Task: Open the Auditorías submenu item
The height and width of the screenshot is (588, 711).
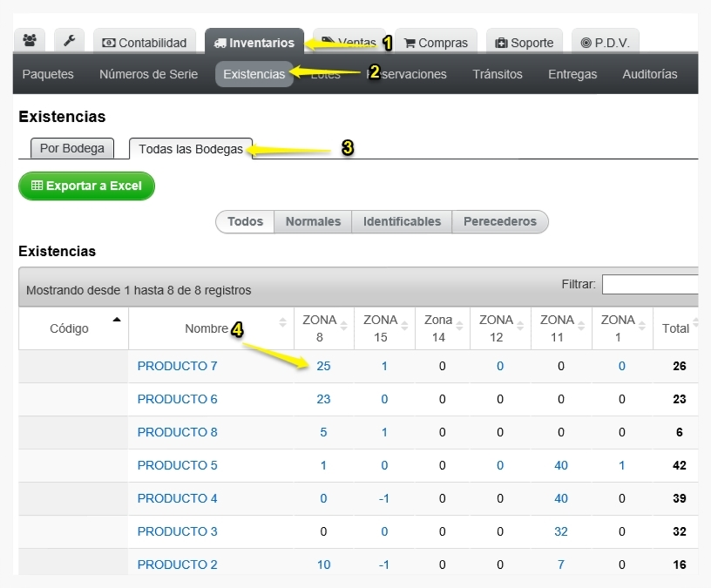Action: point(650,74)
